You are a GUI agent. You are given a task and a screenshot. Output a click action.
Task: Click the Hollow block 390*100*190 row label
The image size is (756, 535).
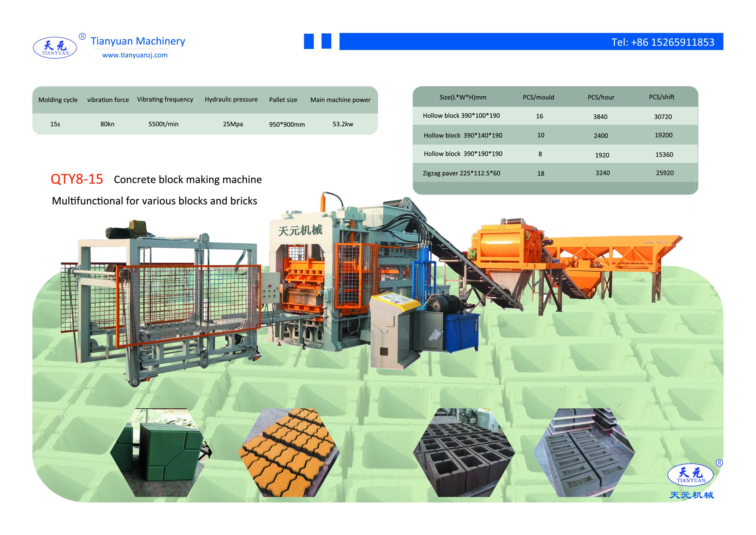(x=461, y=116)
